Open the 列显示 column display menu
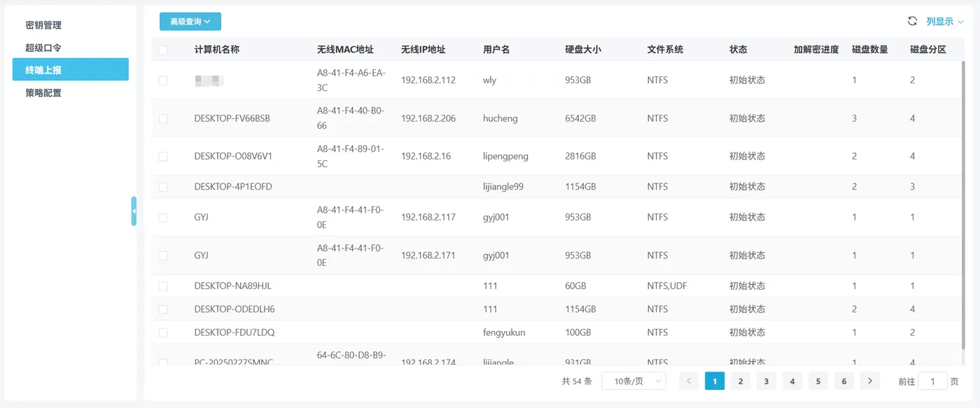Screen dimensions: 980x408 pos(941,21)
